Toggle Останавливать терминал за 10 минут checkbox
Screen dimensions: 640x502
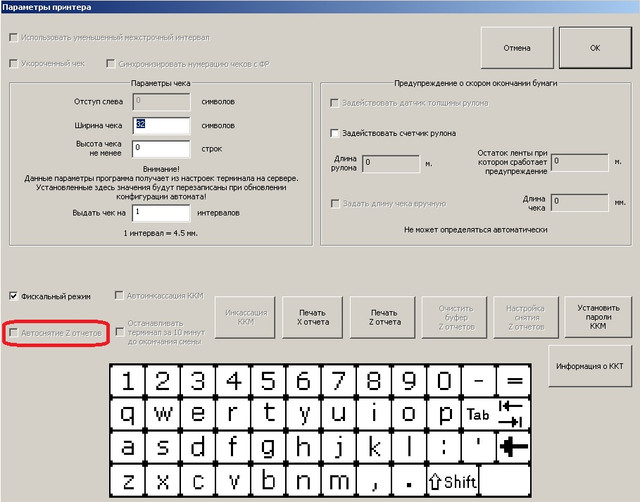tap(120, 332)
